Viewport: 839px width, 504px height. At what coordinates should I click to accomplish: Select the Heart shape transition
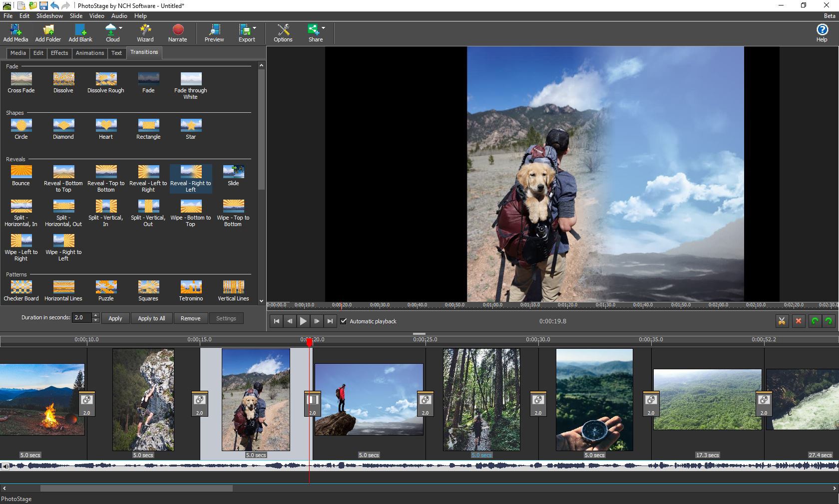pos(105,126)
